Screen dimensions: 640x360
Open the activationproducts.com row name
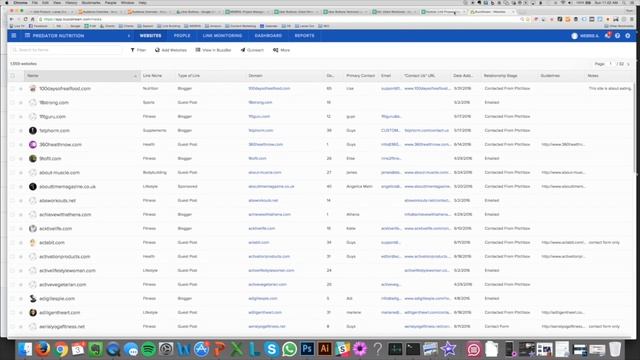coord(64,257)
